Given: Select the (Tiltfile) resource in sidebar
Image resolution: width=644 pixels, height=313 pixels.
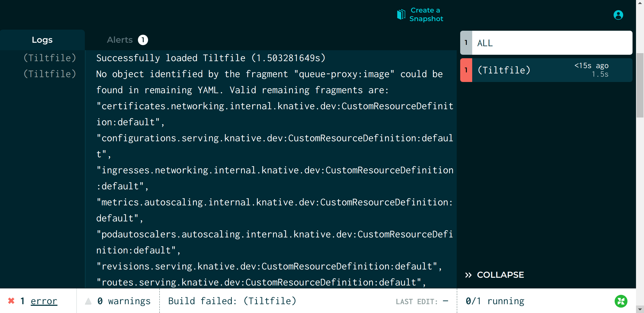Looking at the screenshot, I should tap(546, 70).
